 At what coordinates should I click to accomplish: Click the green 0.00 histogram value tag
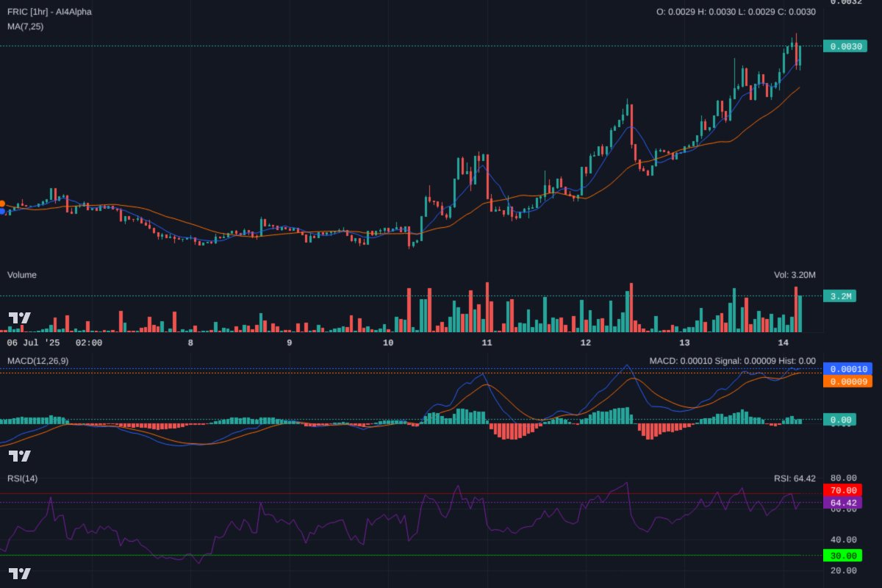pos(841,420)
